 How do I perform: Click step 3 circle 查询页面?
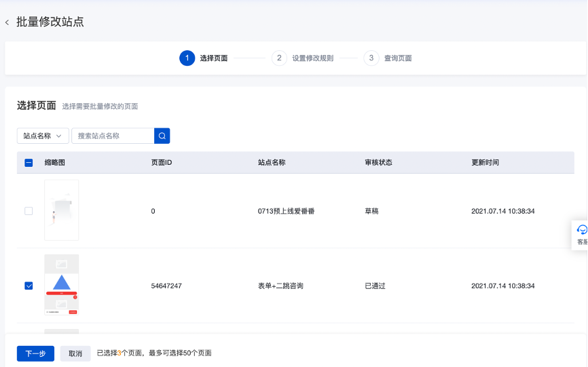pyautogui.click(x=371, y=58)
